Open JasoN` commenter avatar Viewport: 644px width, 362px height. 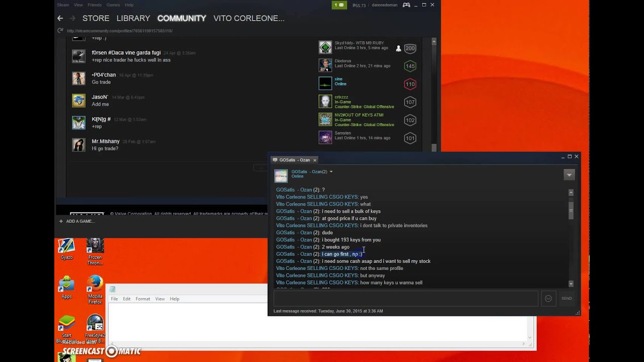tap(78, 101)
